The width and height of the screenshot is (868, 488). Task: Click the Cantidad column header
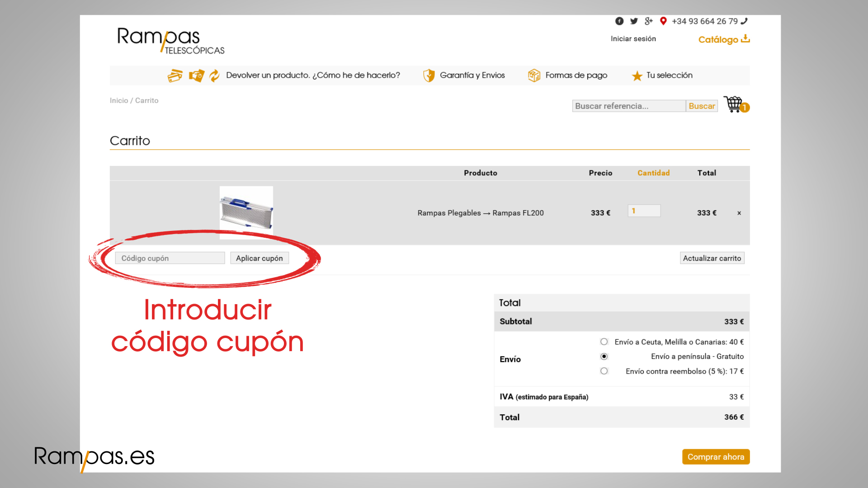click(x=654, y=173)
